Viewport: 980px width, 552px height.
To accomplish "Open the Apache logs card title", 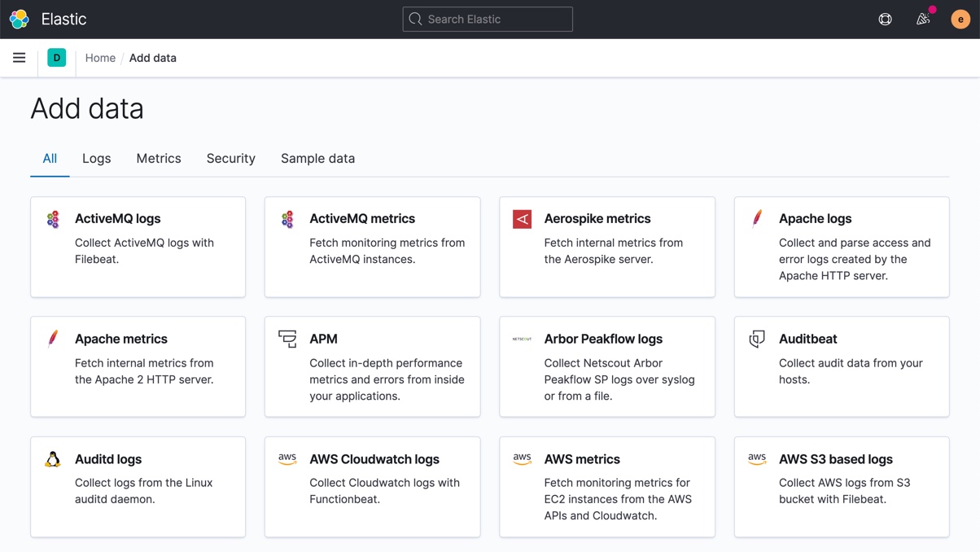I will coord(816,218).
